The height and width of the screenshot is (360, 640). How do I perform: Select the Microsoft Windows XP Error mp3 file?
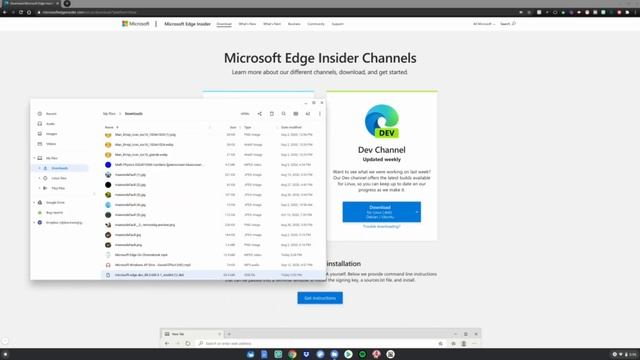[213, 265]
